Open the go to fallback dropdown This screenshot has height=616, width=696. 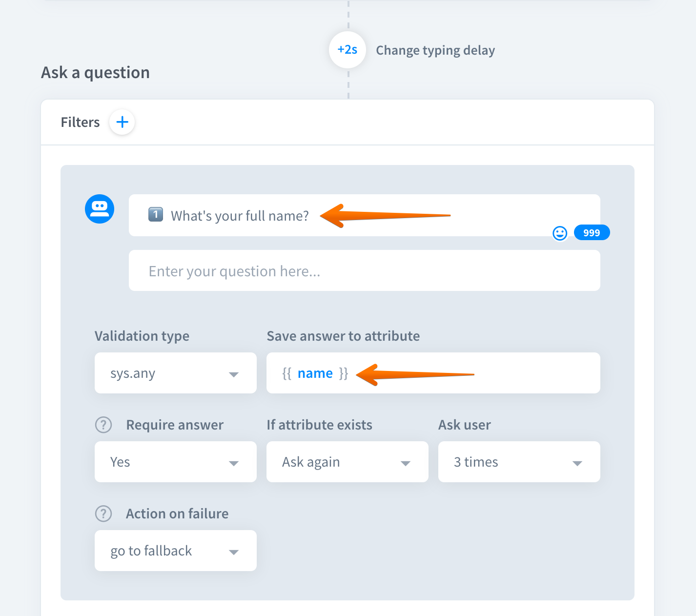click(175, 551)
